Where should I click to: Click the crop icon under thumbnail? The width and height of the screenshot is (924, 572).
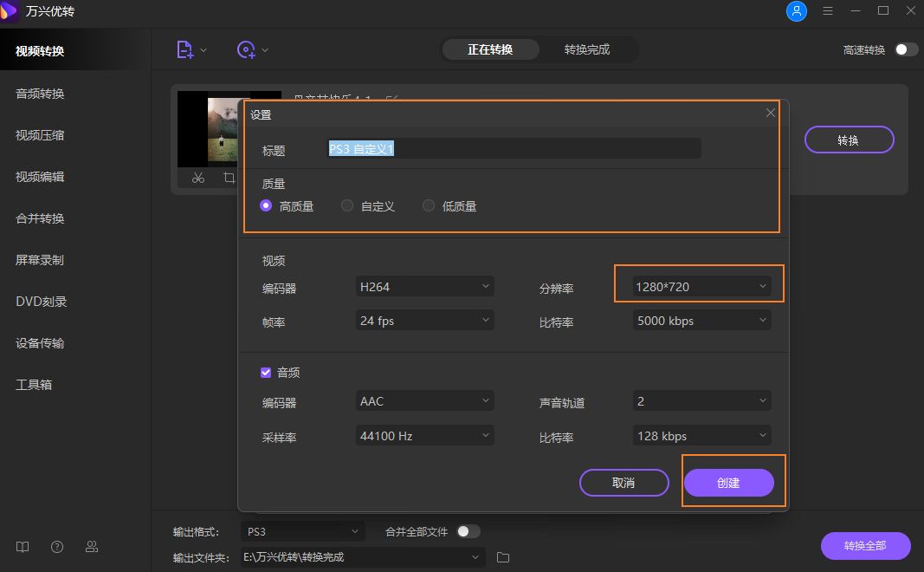point(229,178)
